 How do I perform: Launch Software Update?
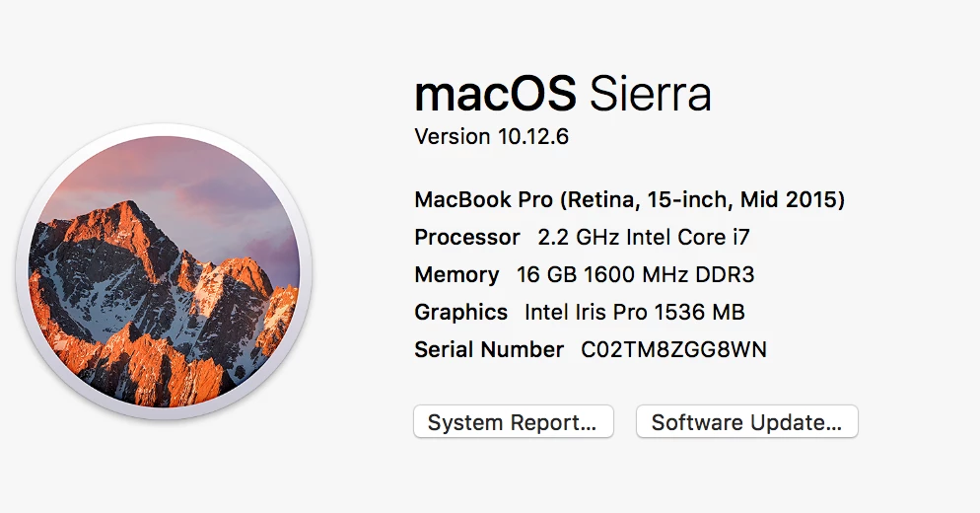747,421
